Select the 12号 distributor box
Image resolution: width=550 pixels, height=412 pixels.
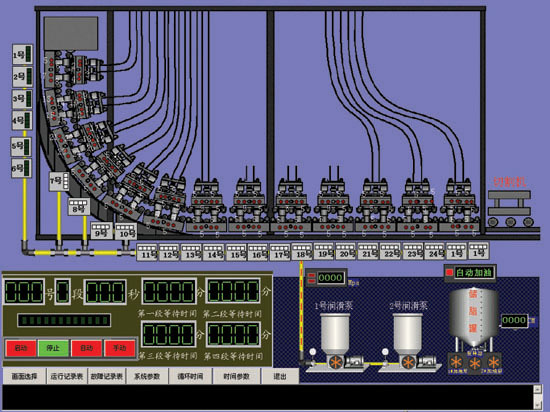[x=169, y=252]
